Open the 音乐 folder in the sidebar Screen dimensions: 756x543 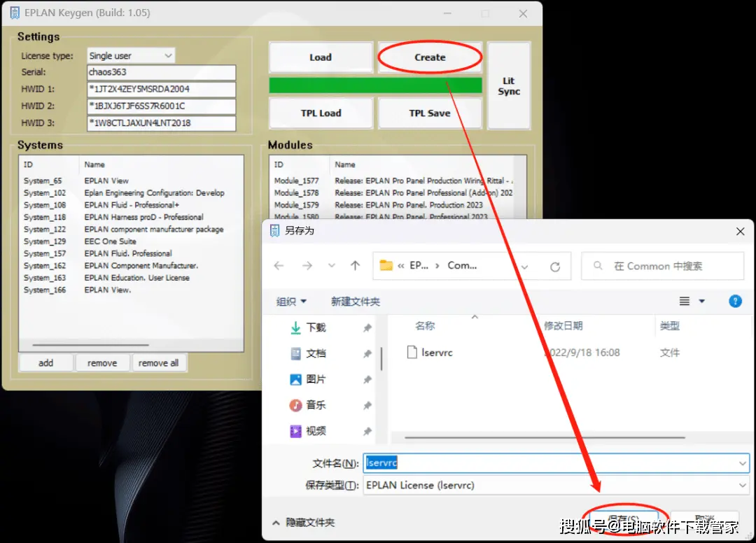309,405
